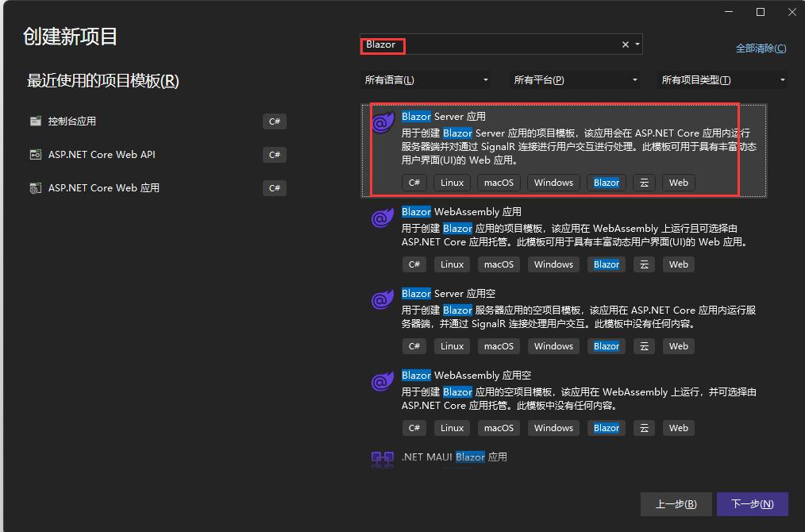The image size is (805, 532).
Task: Click the .NET MAUI Blazor 应用 icon
Action: click(x=383, y=459)
